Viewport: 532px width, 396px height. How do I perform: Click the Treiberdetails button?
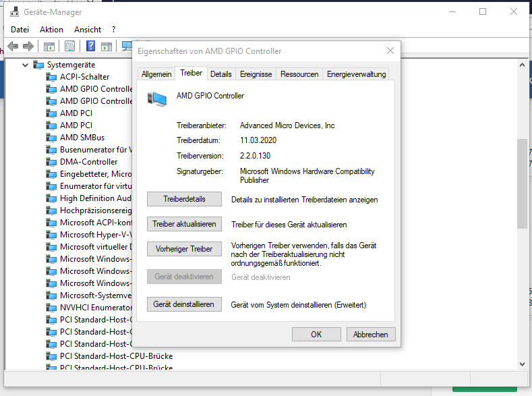[184, 199]
